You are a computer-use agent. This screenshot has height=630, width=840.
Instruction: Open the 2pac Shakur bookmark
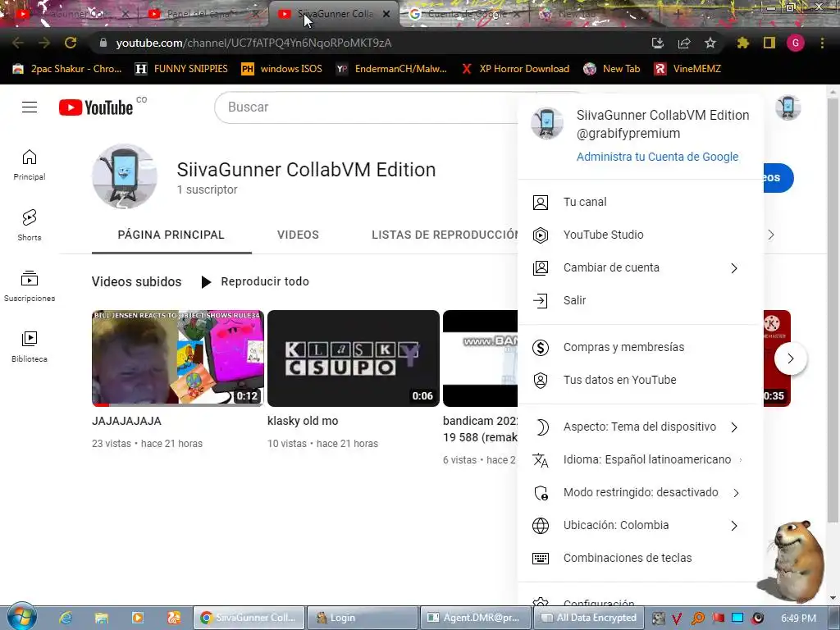point(67,69)
